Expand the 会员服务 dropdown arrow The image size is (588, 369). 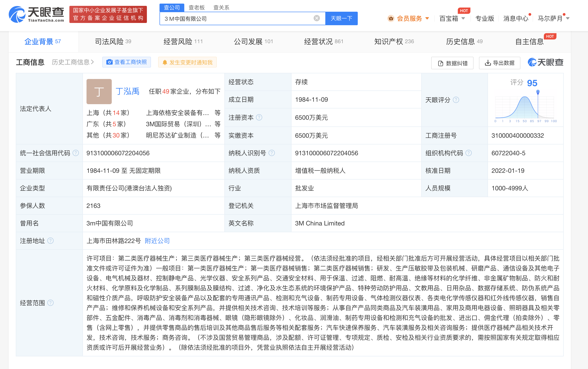(x=427, y=18)
